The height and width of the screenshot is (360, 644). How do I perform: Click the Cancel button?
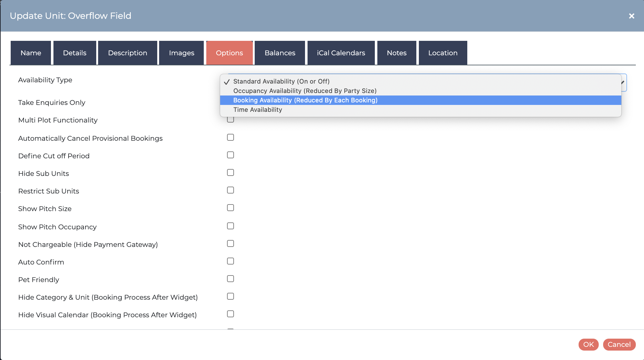pos(619,344)
